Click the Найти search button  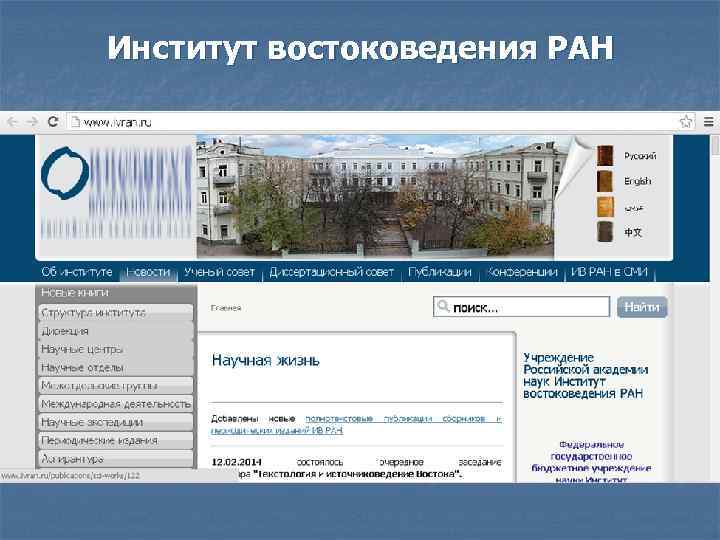[x=642, y=307]
